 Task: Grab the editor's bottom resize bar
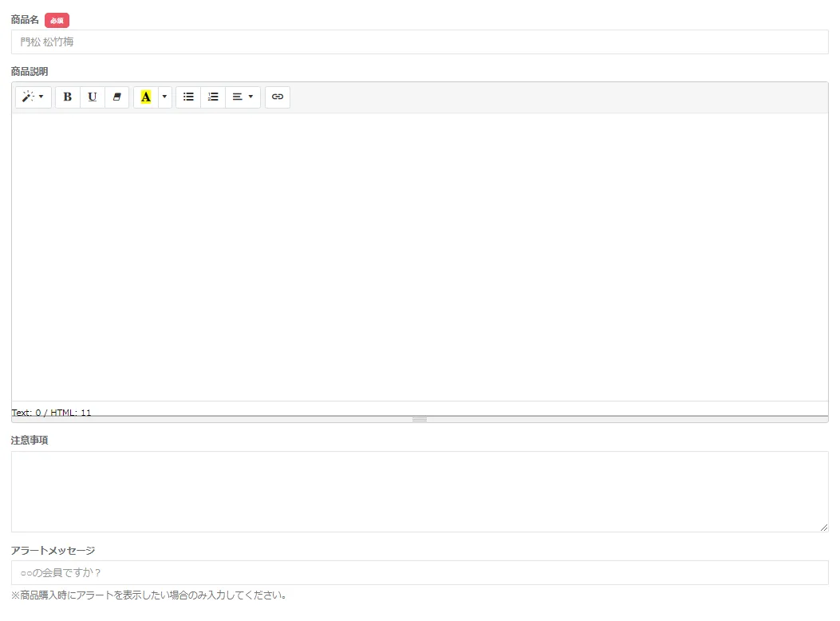click(x=420, y=419)
